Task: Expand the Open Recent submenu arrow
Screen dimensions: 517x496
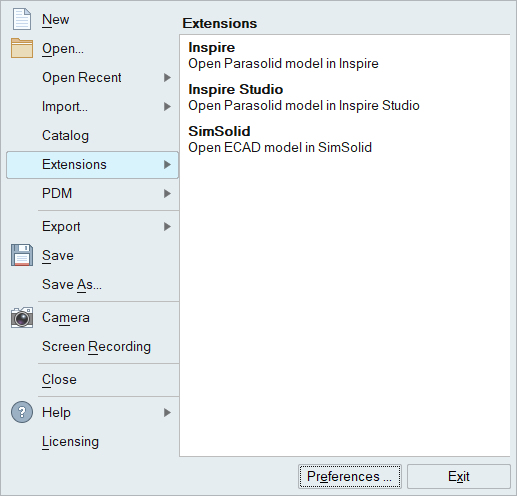Action: coord(167,78)
